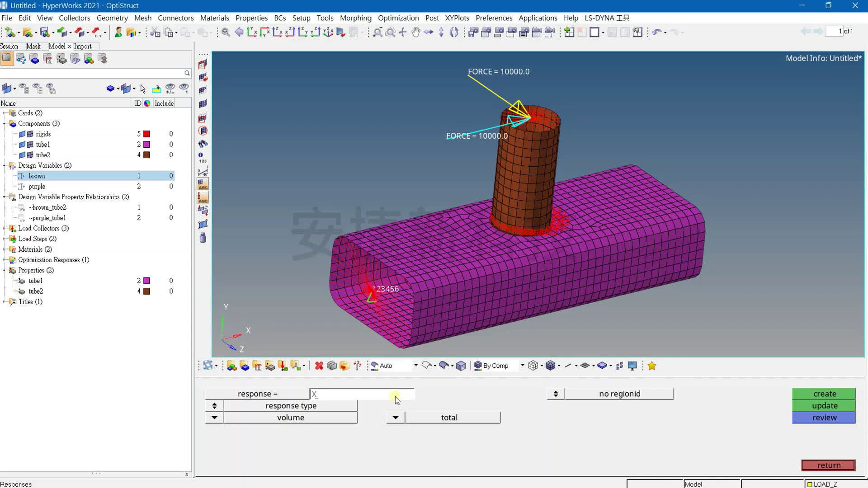Click the Cut scissors icon
Image resolution: width=868 pixels, height=488 pixels.
(x=155, y=32)
